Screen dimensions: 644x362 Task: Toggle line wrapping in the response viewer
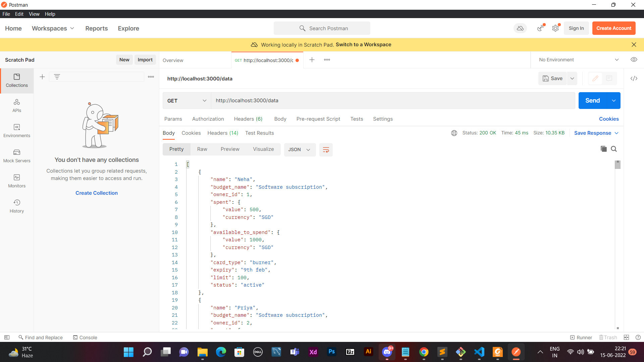pos(326,149)
